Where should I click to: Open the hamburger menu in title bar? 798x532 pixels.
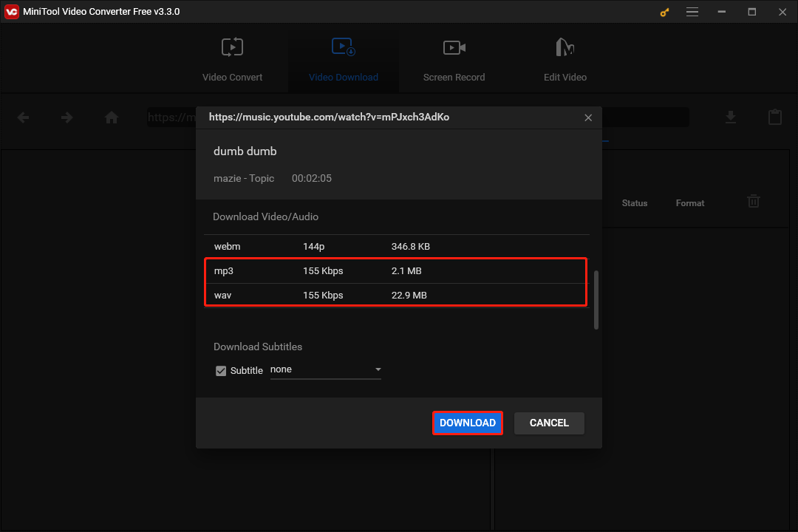[x=692, y=12]
